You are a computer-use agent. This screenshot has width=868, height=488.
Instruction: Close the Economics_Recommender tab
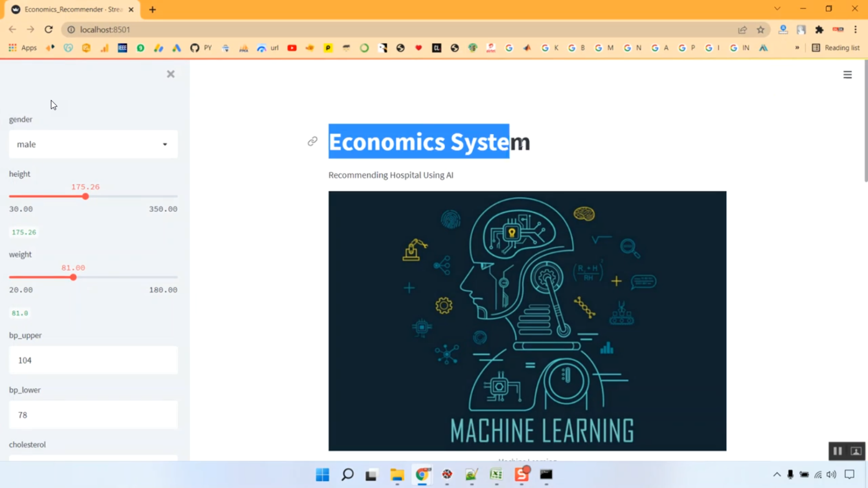131,9
